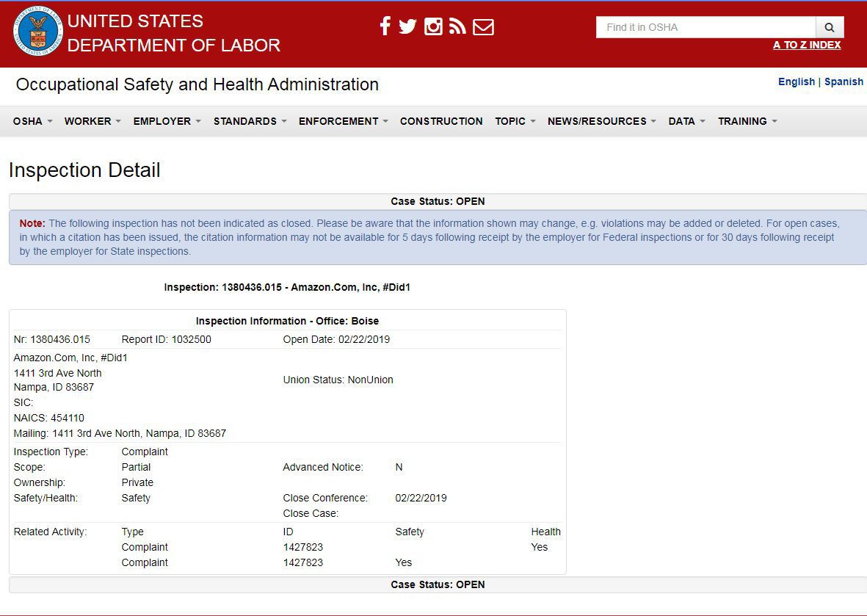Viewport: 867px width, 616px height.
Task: Open the STANDARDS menu
Action: (x=250, y=121)
